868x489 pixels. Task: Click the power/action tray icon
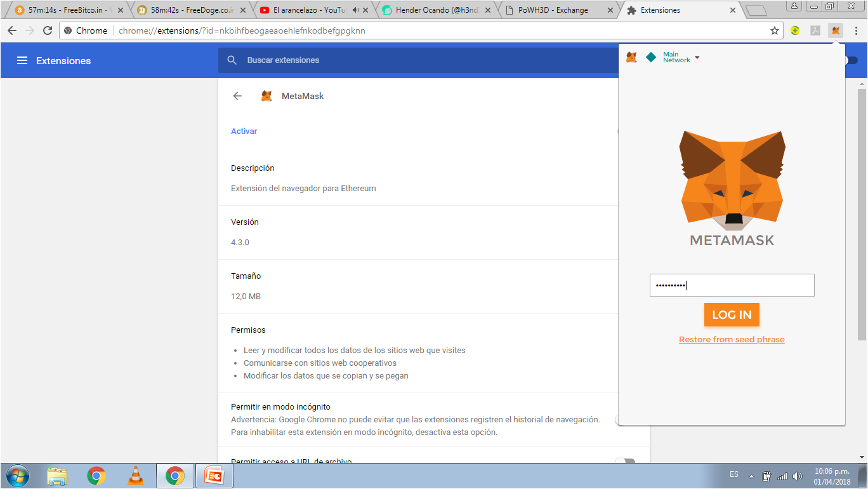[766, 476]
